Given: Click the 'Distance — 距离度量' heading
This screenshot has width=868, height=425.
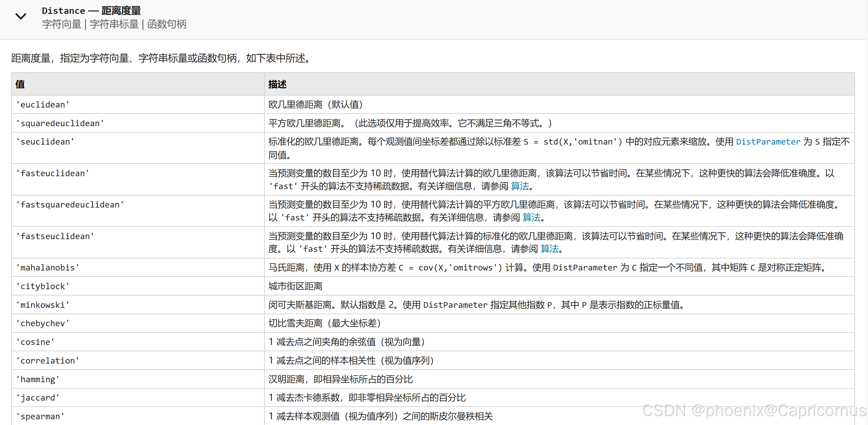Looking at the screenshot, I should click(x=91, y=11).
